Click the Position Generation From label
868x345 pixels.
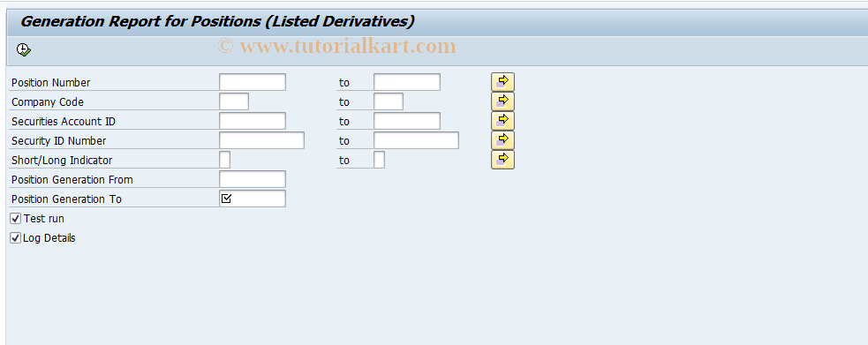[x=72, y=180]
